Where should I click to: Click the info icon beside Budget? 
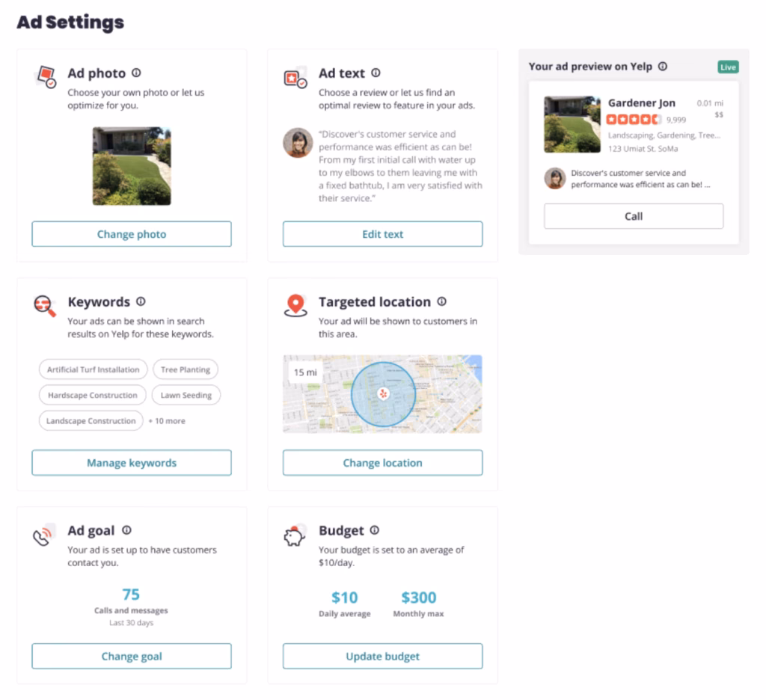pos(374,530)
